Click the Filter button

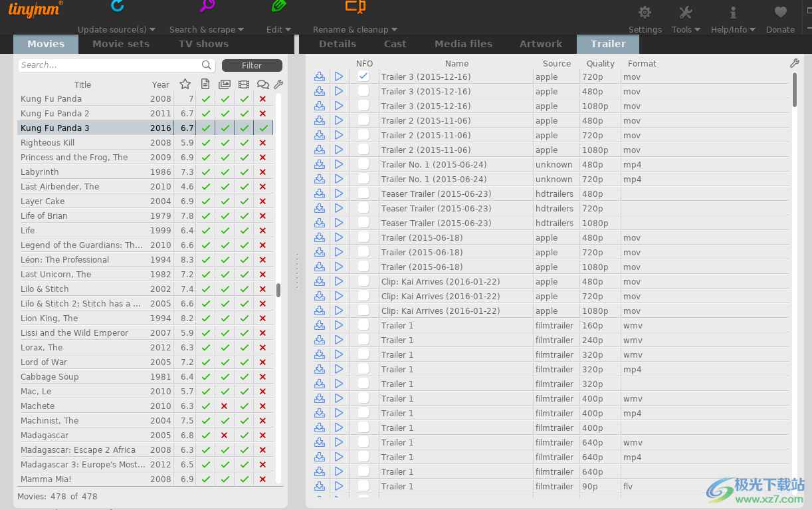coord(252,65)
